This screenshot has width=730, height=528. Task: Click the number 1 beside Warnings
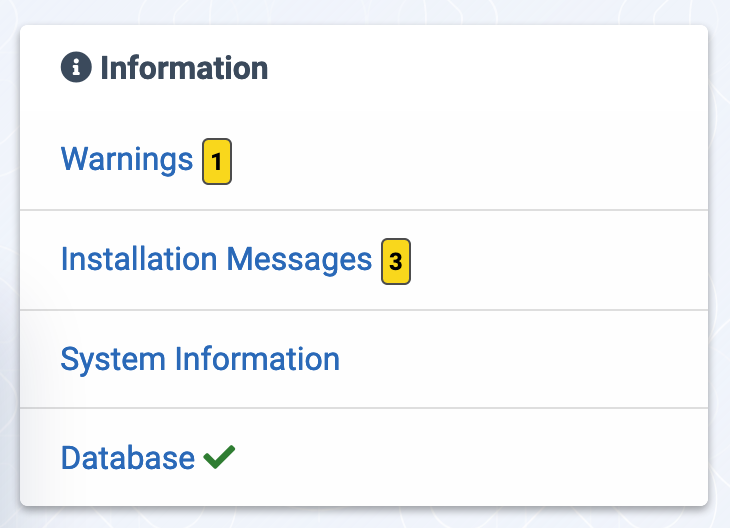pyautogui.click(x=216, y=162)
